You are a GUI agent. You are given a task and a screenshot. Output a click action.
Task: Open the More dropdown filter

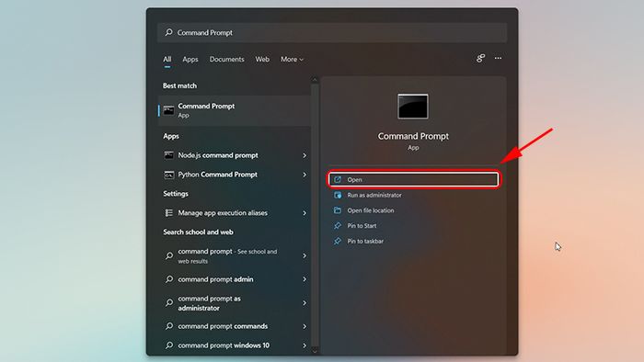tap(292, 59)
